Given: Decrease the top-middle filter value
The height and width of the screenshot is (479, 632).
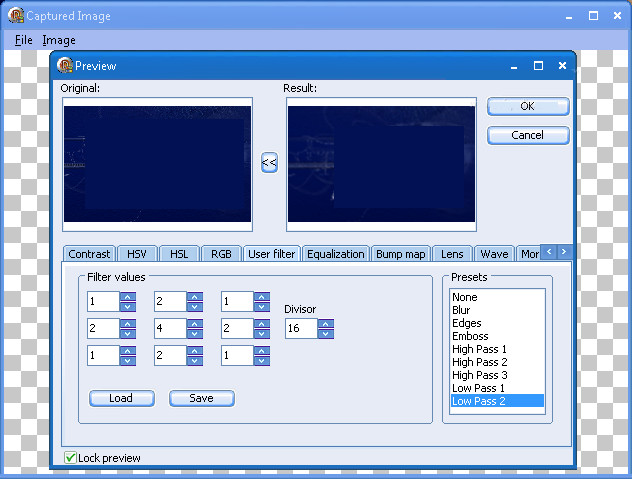Looking at the screenshot, I should tap(195, 306).
